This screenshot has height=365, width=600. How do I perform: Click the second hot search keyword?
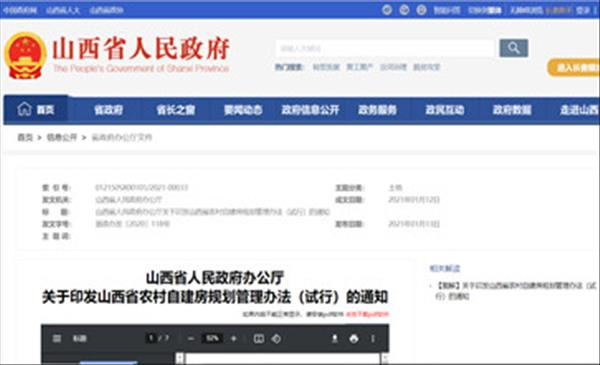pyautogui.click(x=360, y=67)
